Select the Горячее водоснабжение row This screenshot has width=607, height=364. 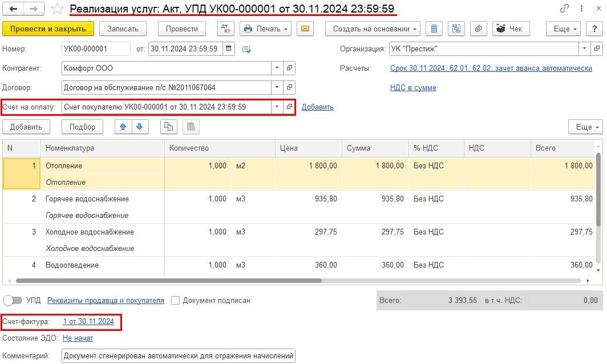pyautogui.click(x=298, y=207)
